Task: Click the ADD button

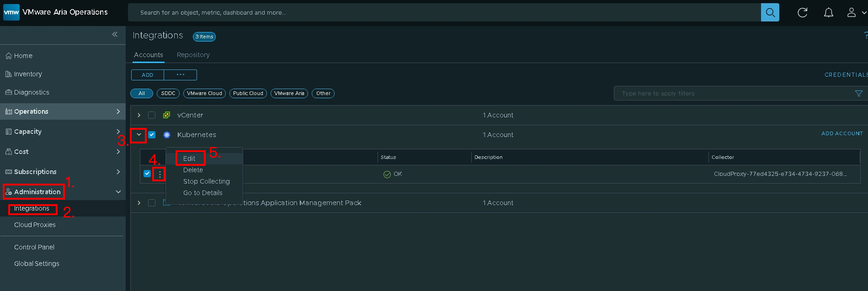Action: tap(148, 75)
